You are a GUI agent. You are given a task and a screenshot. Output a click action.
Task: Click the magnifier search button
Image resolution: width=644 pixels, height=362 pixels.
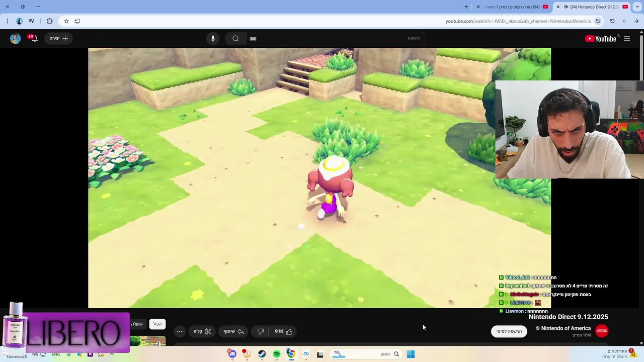tap(235, 39)
